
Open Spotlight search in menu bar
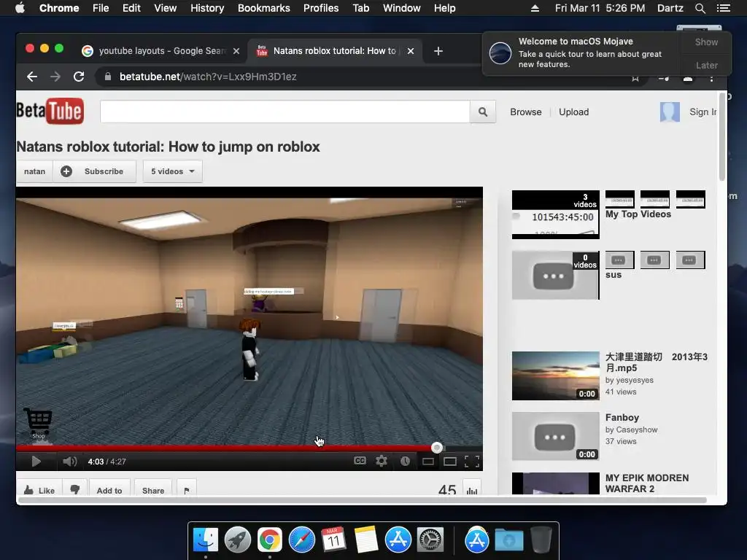coord(700,8)
